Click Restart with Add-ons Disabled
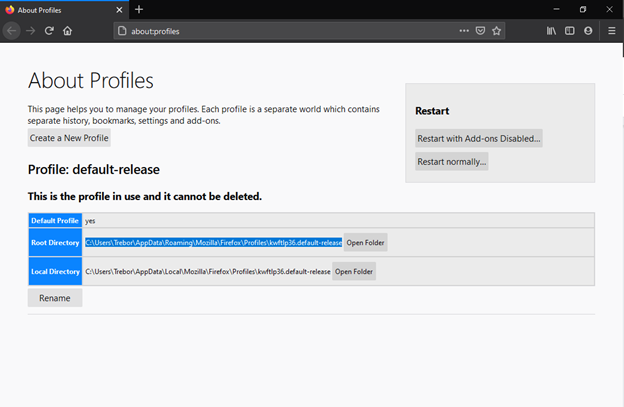The width and height of the screenshot is (624, 407). [479, 138]
